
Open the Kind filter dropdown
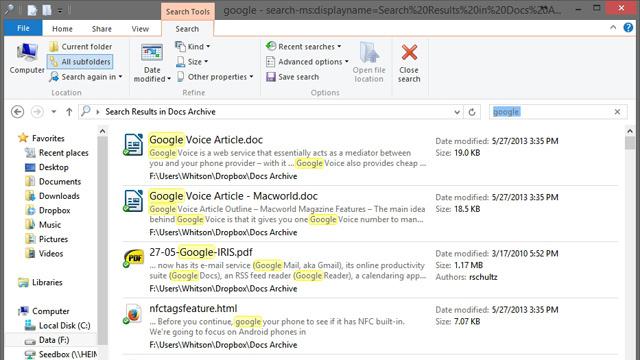192,47
